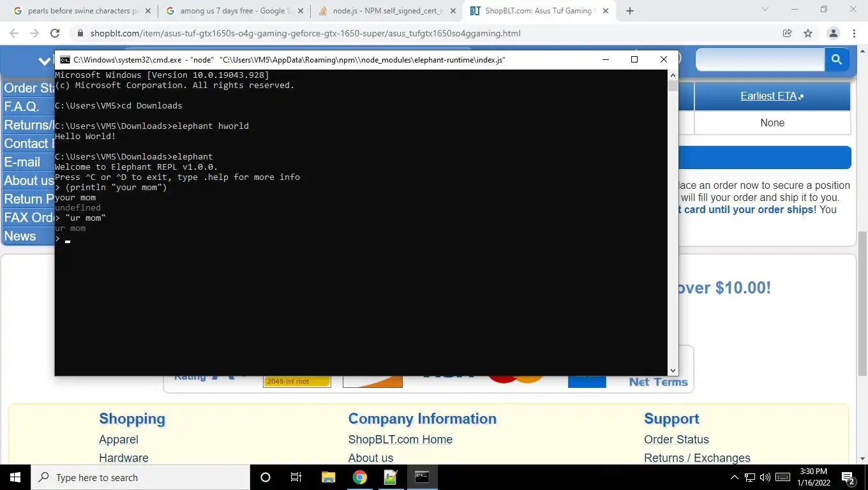
Task: Bookmark this page with star icon
Action: (x=808, y=33)
